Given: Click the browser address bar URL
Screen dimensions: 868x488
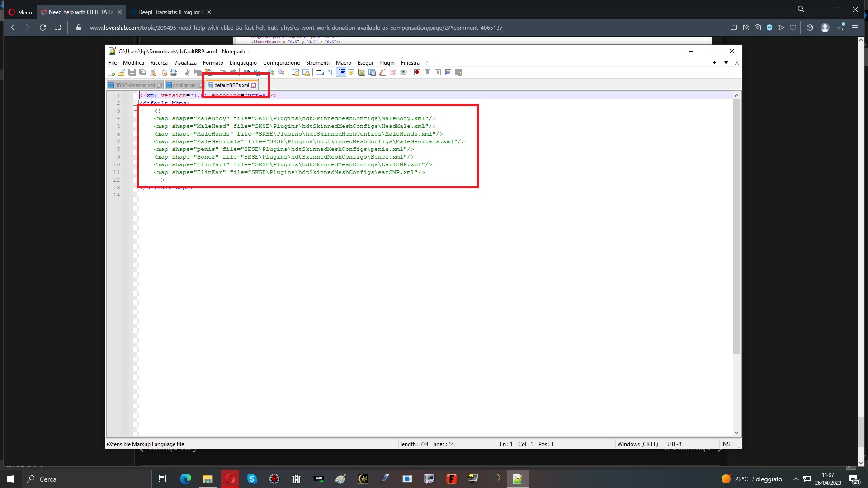Looking at the screenshot, I should pos(296,28).
